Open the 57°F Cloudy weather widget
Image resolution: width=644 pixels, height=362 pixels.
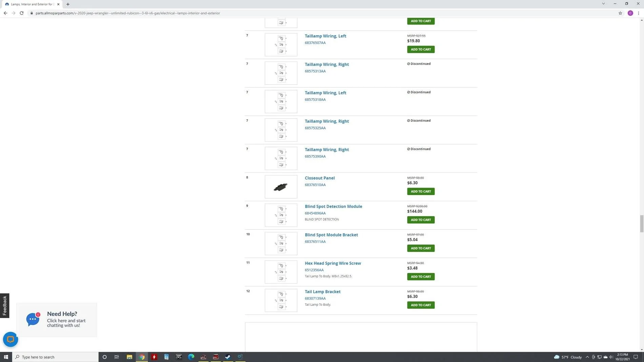568,357
